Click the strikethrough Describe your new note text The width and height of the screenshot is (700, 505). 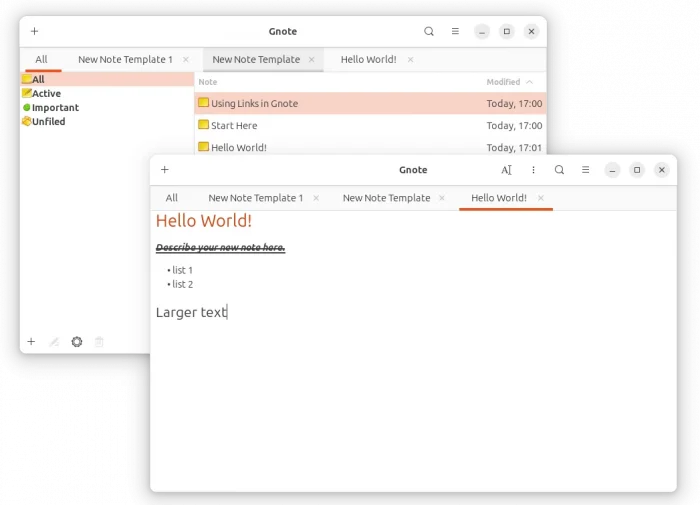coord(220,247)
